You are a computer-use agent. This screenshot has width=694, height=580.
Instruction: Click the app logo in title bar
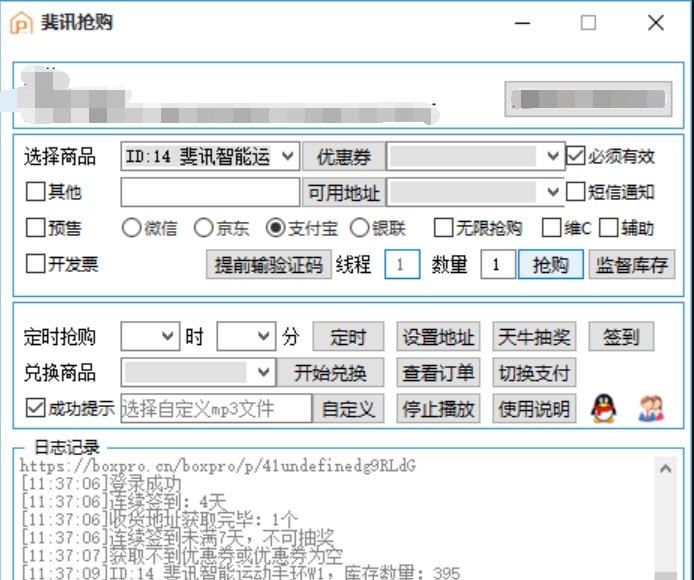tap(21, 23)
